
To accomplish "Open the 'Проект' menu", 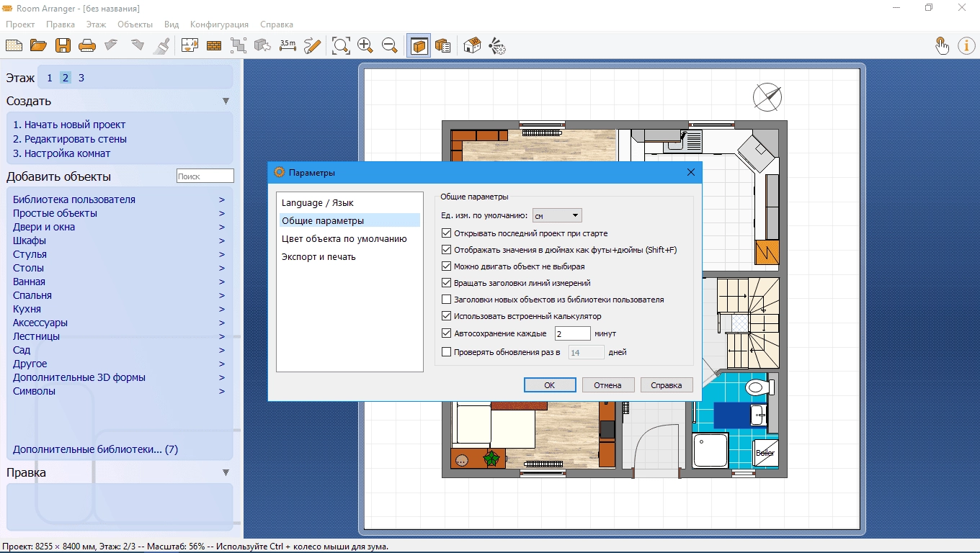I will (x=20, y=24).
